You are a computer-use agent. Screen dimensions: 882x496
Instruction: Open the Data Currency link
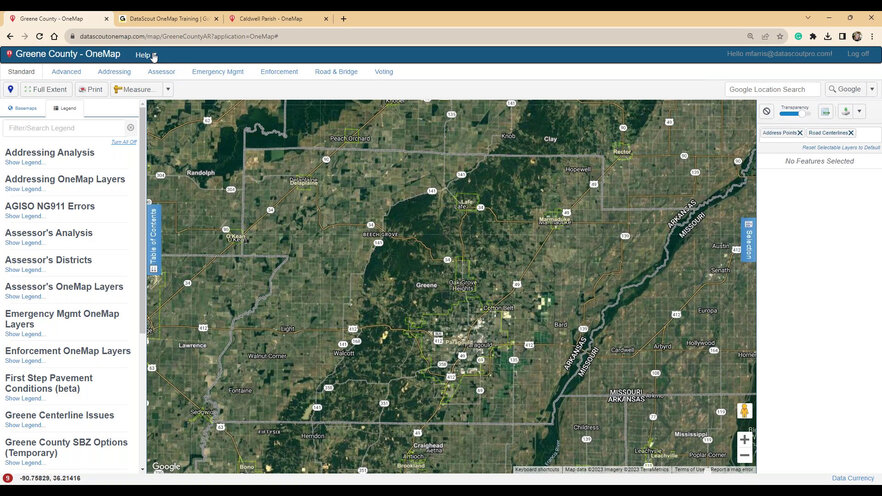click(x=853, y=478)
